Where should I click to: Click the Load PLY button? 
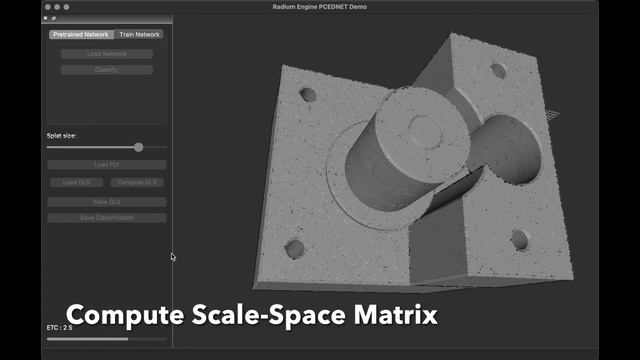pyautogui.click(x=107, y=164)
